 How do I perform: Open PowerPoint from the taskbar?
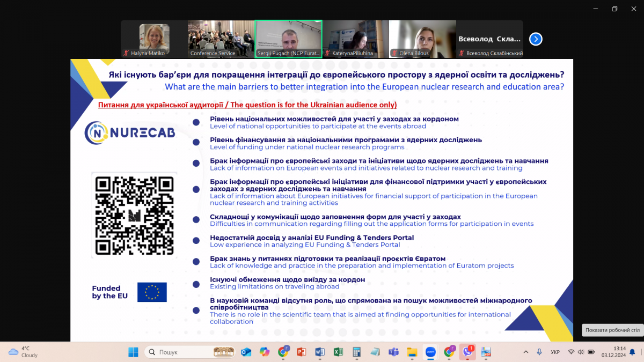click(x=301, y=352)
